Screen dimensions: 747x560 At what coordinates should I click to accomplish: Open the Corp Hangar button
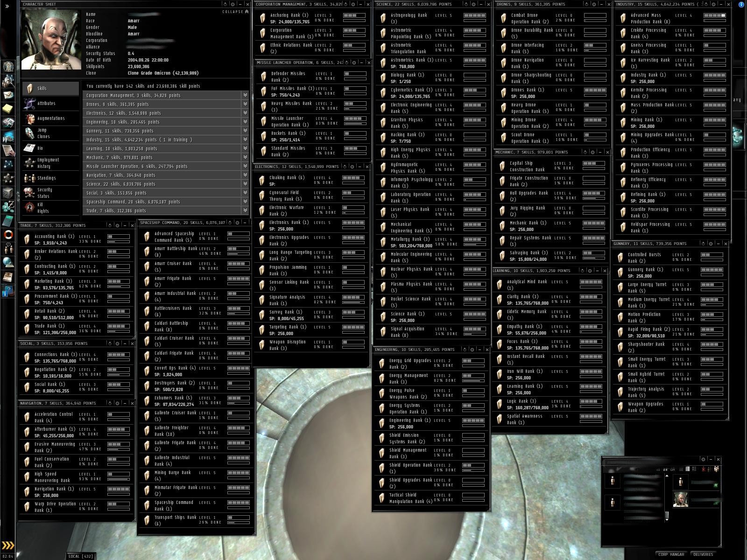click(671, 554)
